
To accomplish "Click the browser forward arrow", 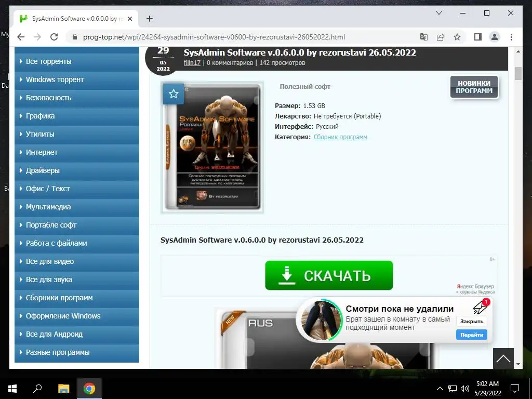I will pyautogui.click(x=37, y=37).
